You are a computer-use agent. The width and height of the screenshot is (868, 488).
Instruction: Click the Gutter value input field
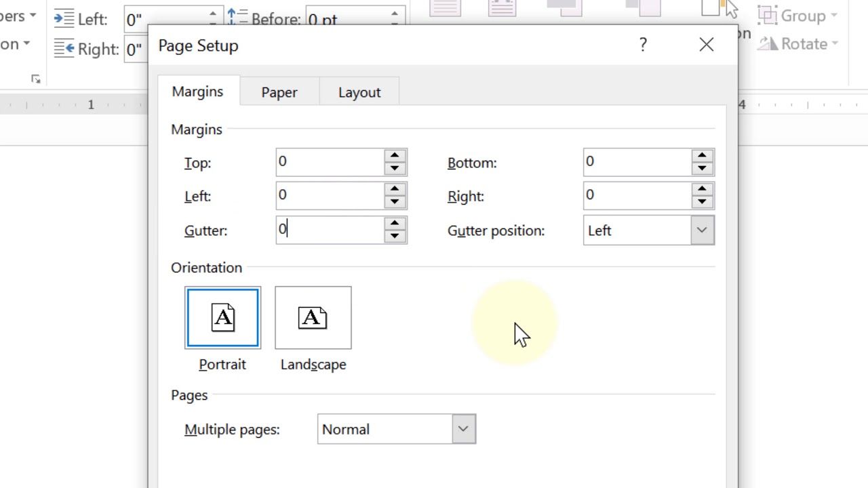330,230
